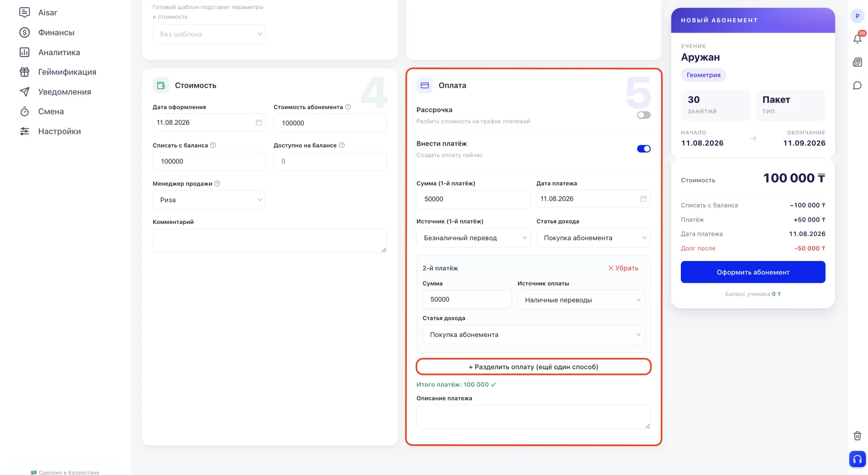
Task: Open the Менеджер продажи dropdown Риза
Action: 209,200
